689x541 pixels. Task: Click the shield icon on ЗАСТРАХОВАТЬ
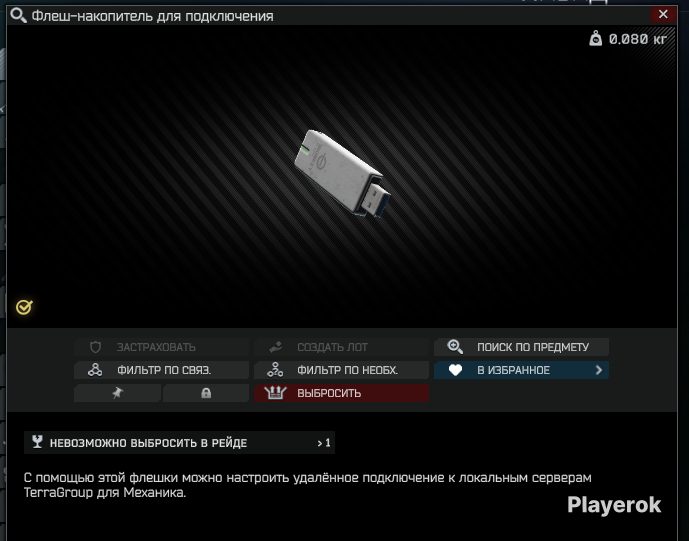pyautogui.click(x=96, y=347)
